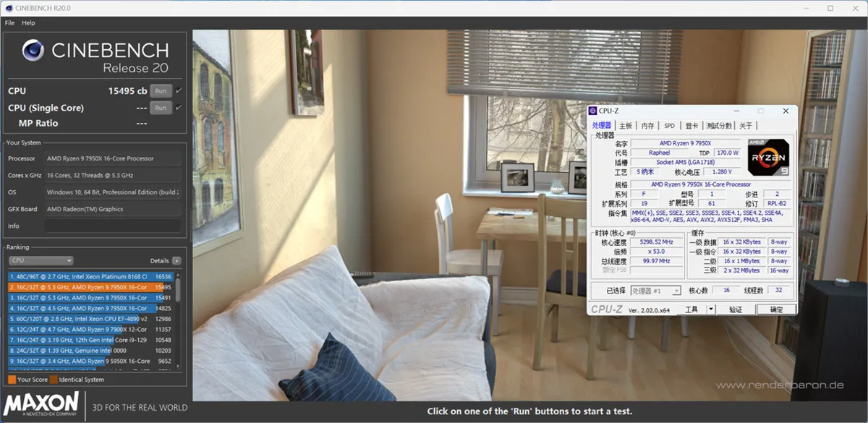Select the orange ranking row scoring 15495
The height and width of the screenshot is (423, 868).
90,287
